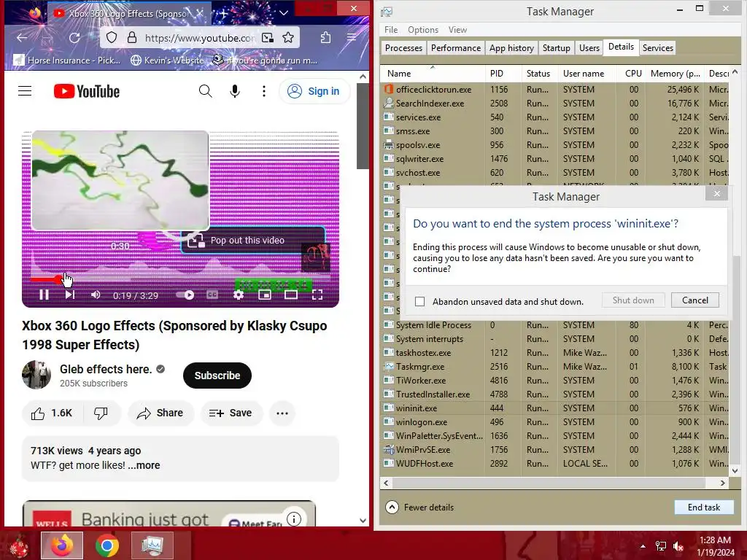This screenshot has height=560, width=747.
Task: Sort by Memory column header
Action: pos(675,74)
